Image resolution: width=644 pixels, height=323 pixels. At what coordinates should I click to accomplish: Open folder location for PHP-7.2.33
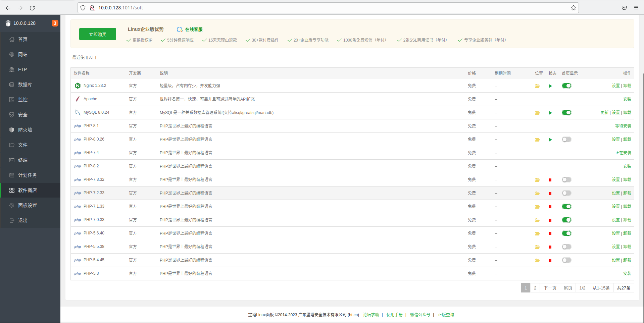(x=537, y=193)
